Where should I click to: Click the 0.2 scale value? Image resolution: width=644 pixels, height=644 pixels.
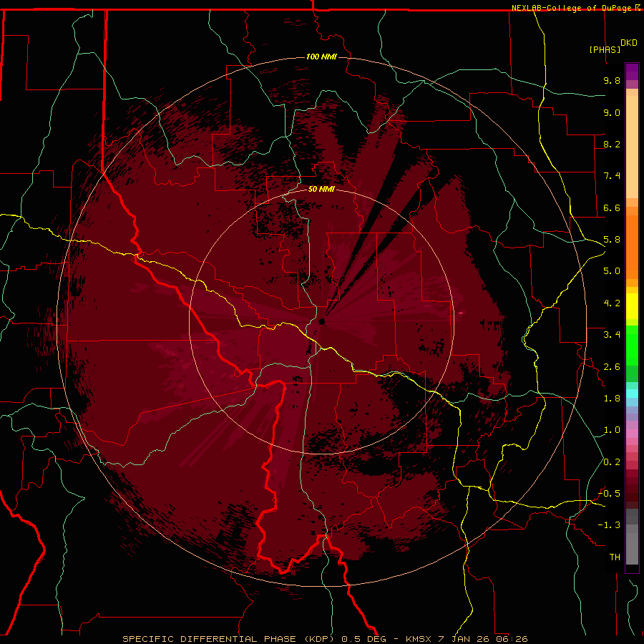pos(612,462)
